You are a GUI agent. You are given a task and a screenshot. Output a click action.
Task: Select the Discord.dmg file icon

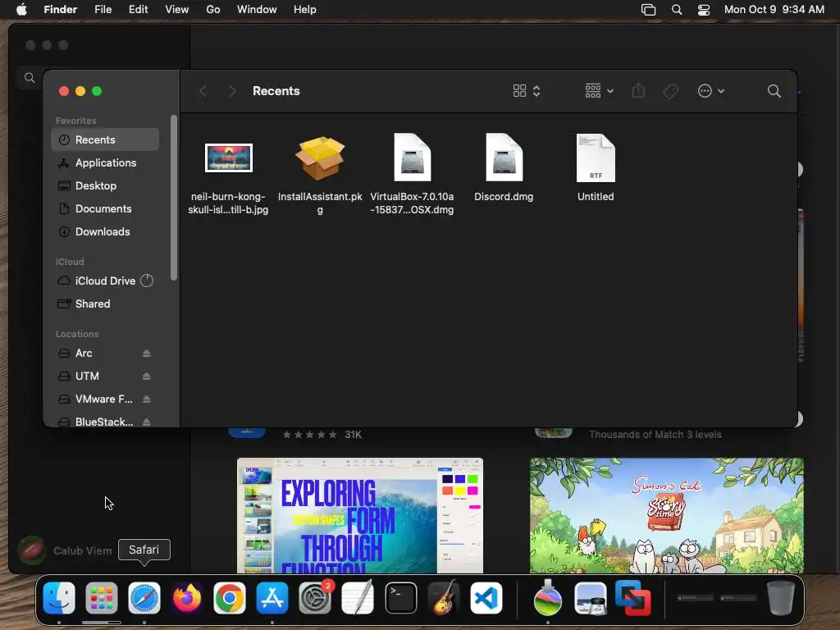point(504,157)
